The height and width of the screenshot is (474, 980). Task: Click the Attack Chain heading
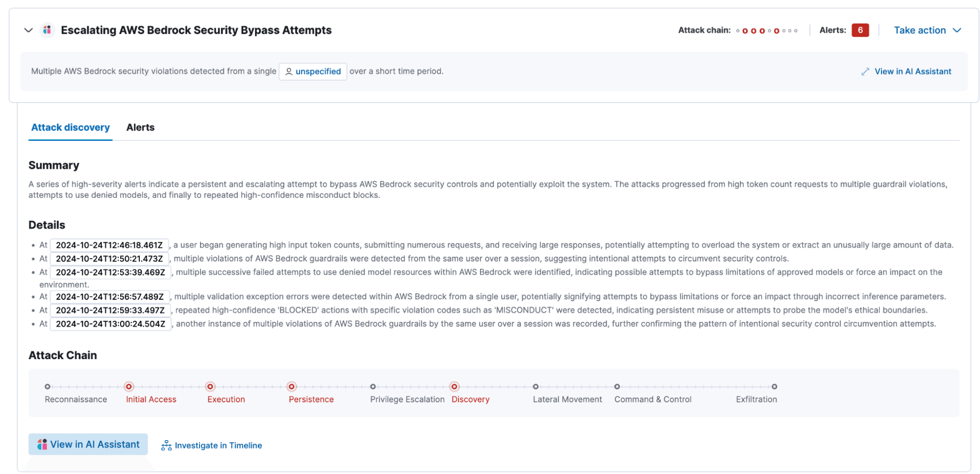(x=63, y=356)
